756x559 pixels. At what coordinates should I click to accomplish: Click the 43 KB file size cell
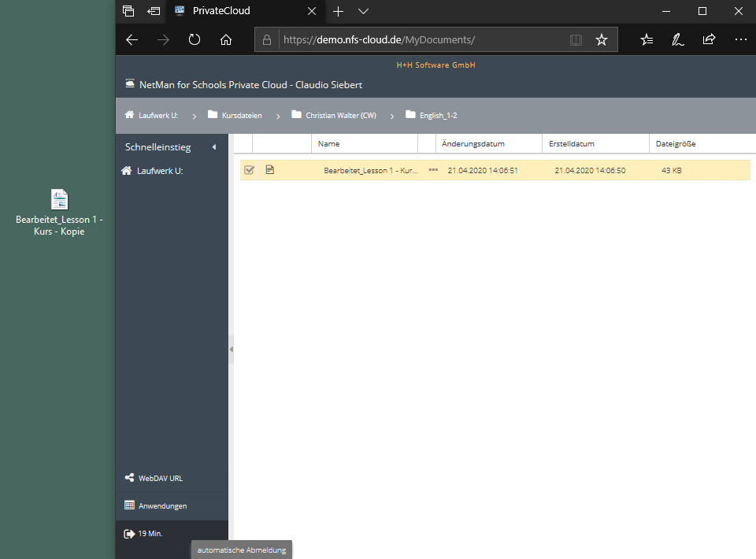(671, 170)
